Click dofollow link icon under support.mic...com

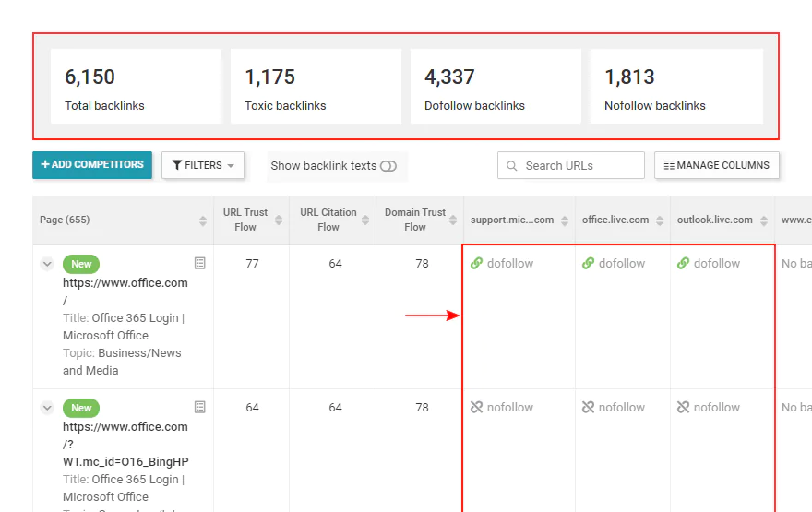(x=476, y=264)
